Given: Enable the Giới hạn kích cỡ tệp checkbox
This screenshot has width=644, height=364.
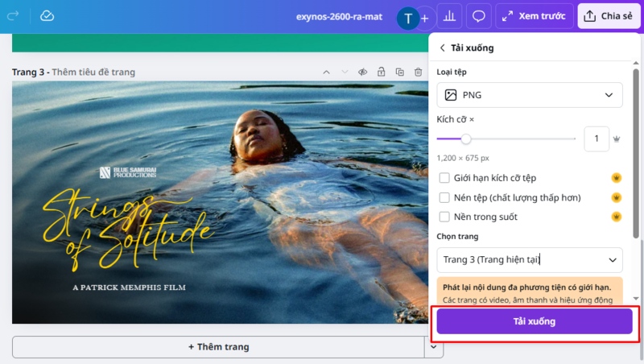Looking at the screenshot, I should (x=444, y=178).
